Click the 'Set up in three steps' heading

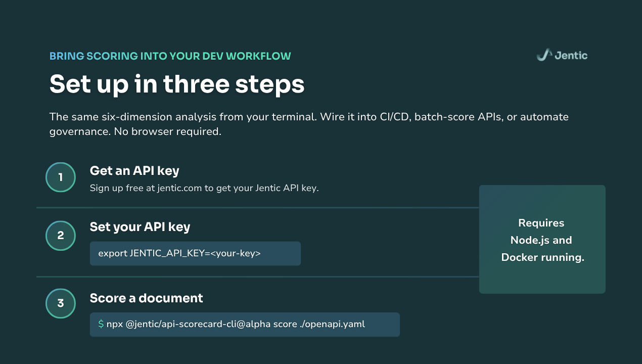tap(177, 84)
